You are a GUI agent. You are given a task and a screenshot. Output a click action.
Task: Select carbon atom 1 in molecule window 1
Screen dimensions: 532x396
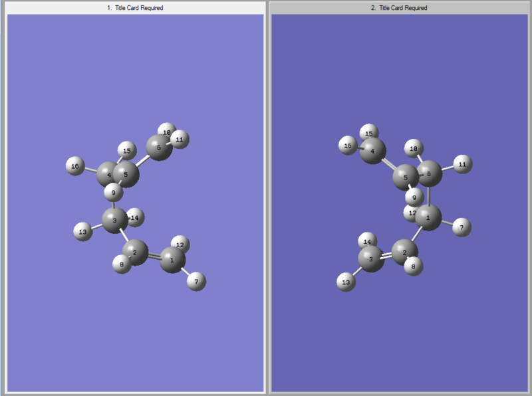172,260
